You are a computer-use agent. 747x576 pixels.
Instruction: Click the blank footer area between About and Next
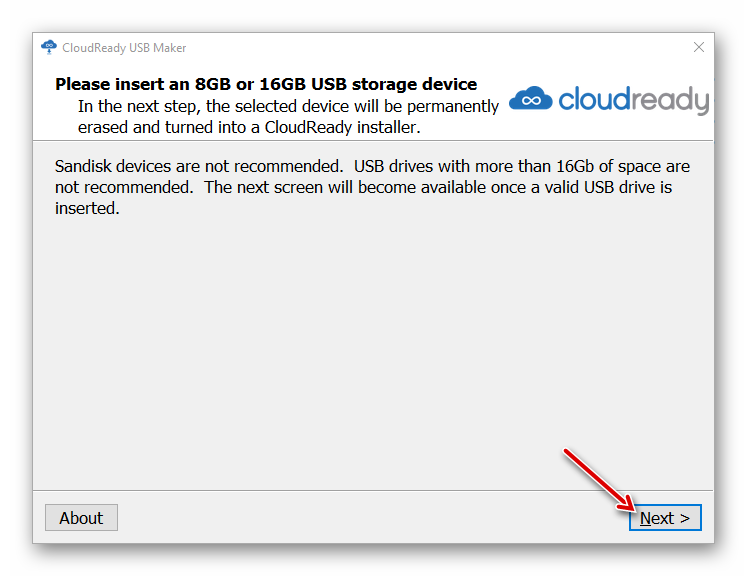tap(370, 518)
